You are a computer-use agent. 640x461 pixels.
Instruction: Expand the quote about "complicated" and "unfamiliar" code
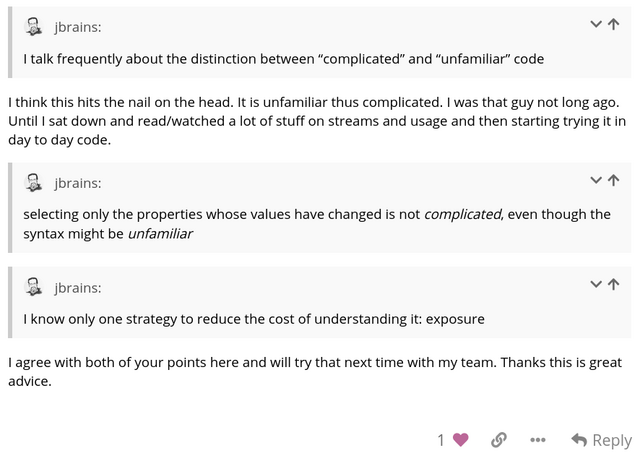point(597,24)
